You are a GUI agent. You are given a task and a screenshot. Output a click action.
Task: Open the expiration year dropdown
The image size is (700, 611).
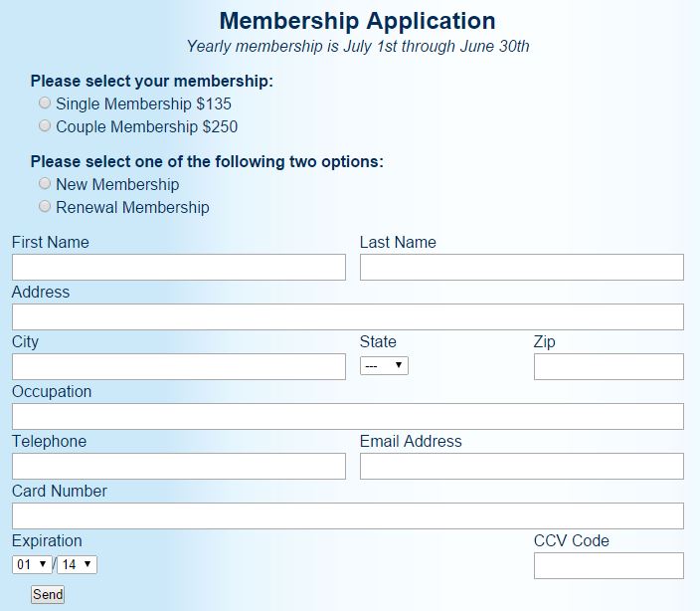77,565
